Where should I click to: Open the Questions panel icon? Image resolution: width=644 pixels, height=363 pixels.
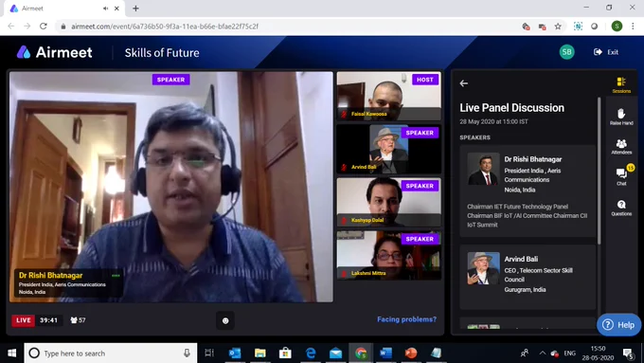coord(621,208)
